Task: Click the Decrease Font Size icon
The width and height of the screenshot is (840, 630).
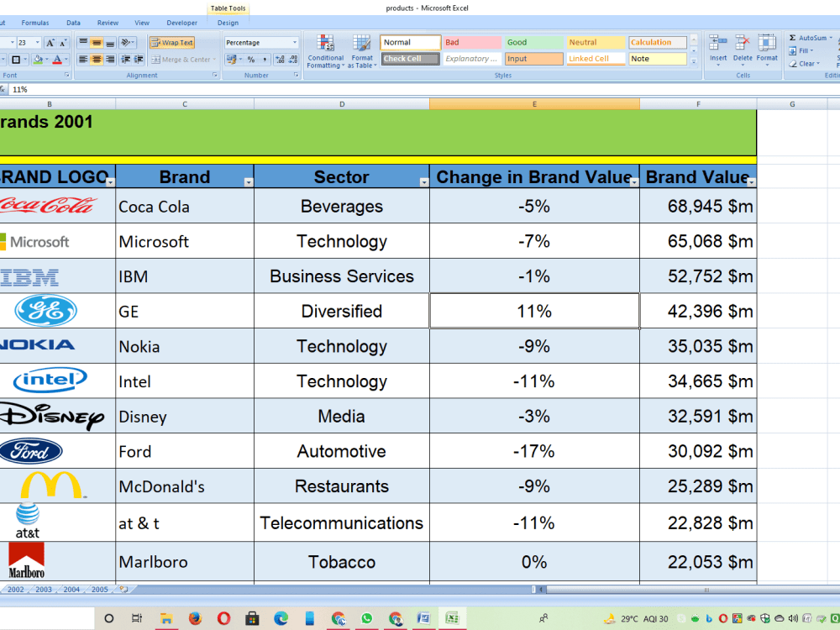Action: click(x=63, y=43)
